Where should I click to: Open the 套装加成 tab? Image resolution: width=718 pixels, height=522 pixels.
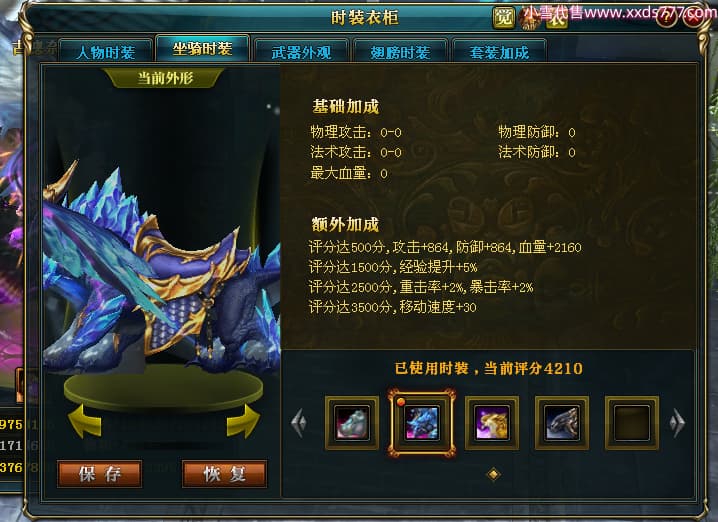(499, 51)
